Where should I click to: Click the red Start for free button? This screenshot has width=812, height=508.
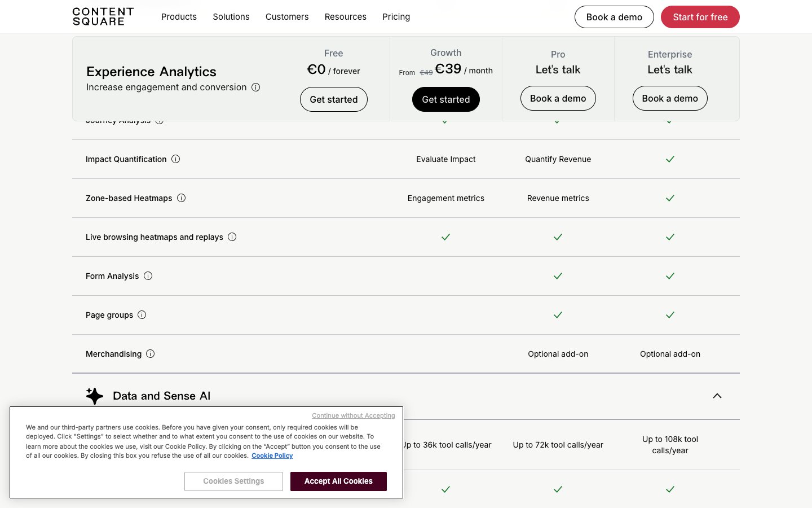(x=700, y=17)
